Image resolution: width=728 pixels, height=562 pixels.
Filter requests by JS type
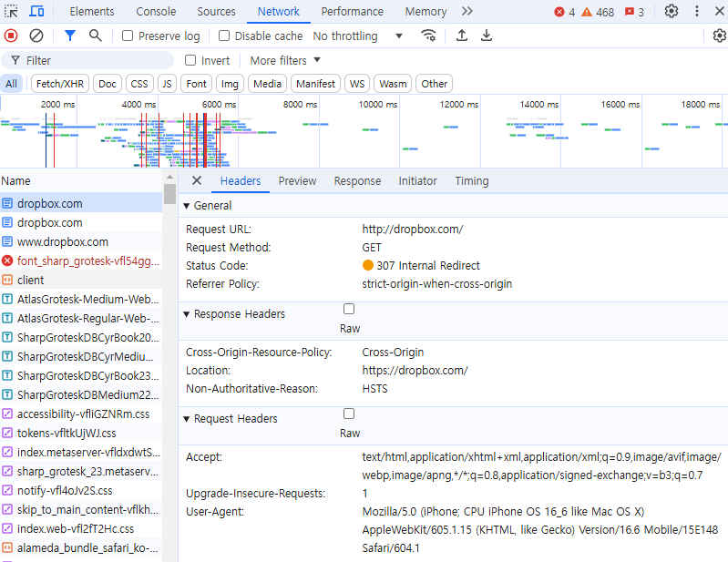click(x=167, y=84)
